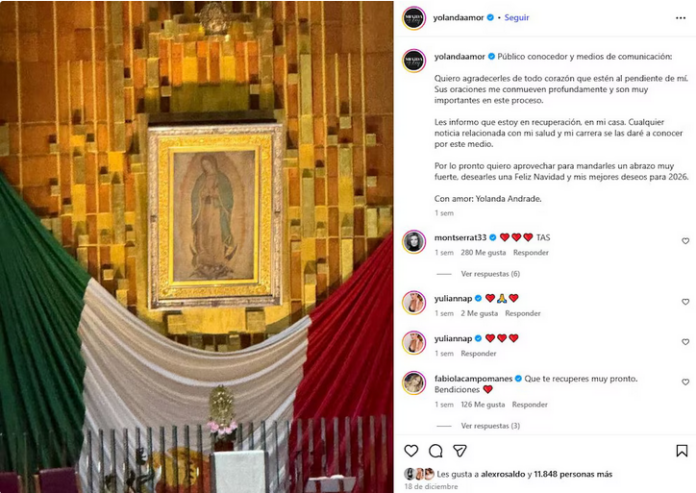This screenshot has height=493, width=696.
Task: Like the first yuliannap comment
Action: click(685, 302)
